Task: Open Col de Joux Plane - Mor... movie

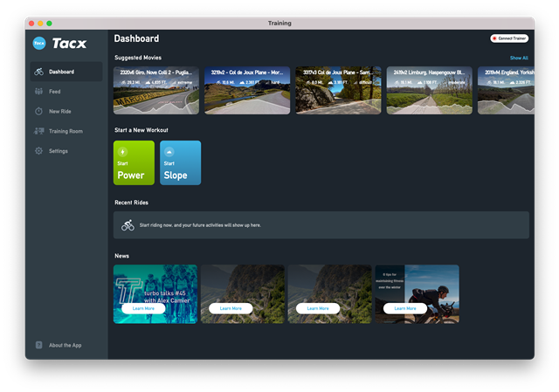Action: 247,91
